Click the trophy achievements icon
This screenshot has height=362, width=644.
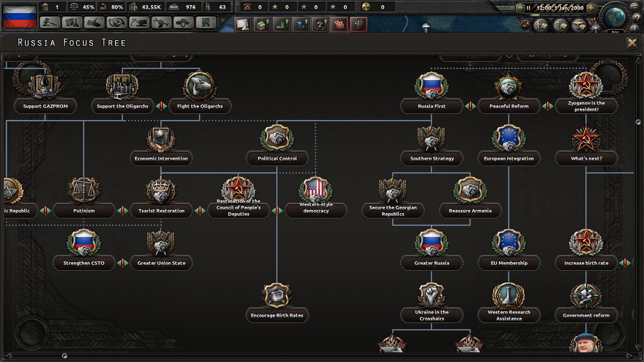(596, 28)
